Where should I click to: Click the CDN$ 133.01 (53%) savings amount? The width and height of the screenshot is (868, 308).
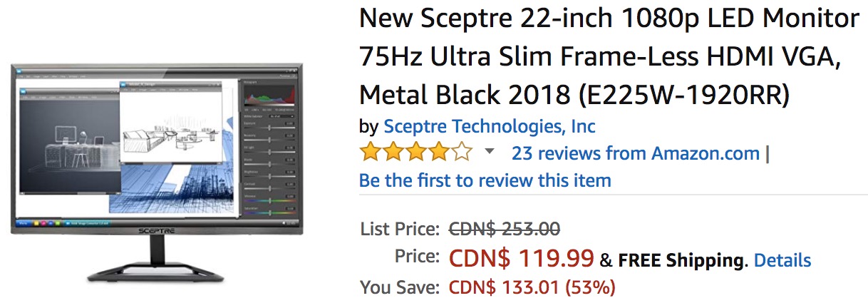click(x=532, y=287)
